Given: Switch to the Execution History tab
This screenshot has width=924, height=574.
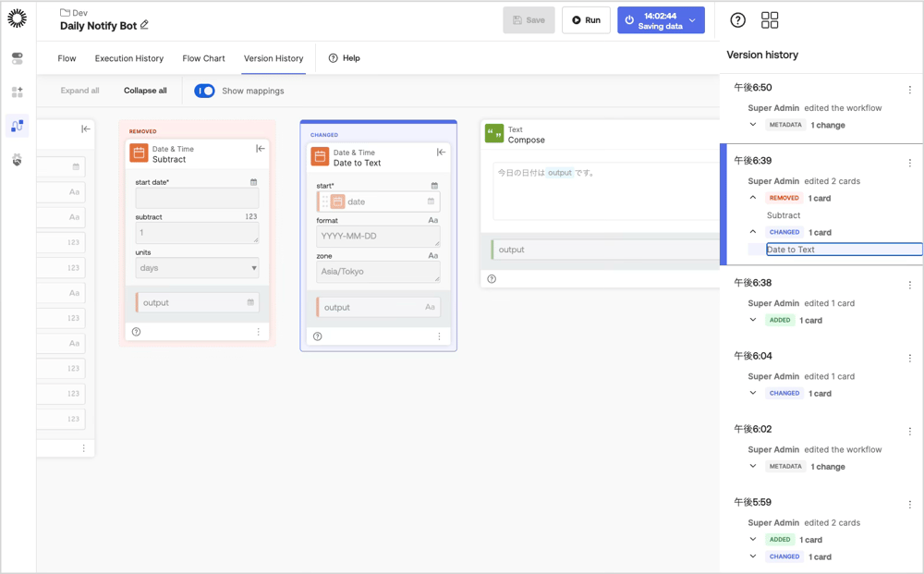Looking at the screenshot, I should [x=129, y=58].
